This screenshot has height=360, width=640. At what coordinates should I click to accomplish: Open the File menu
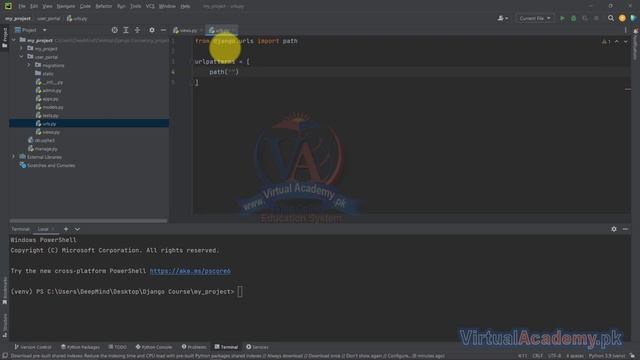(22, 6)
